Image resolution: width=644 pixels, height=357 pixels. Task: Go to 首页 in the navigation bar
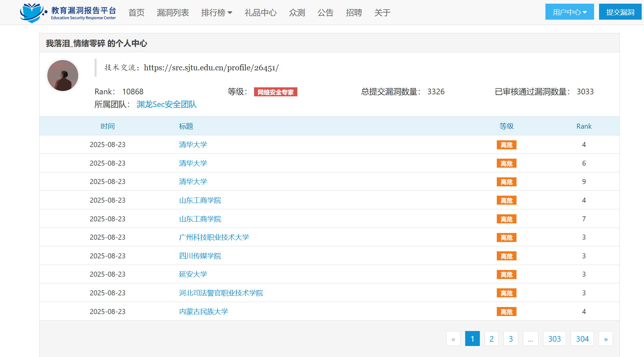coord(137,13)
